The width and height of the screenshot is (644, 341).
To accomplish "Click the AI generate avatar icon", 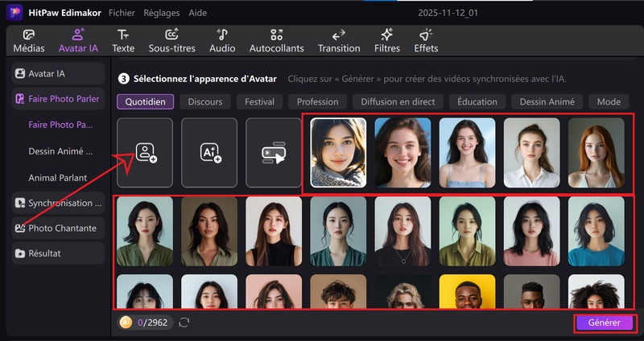I will tap(209, 153).
